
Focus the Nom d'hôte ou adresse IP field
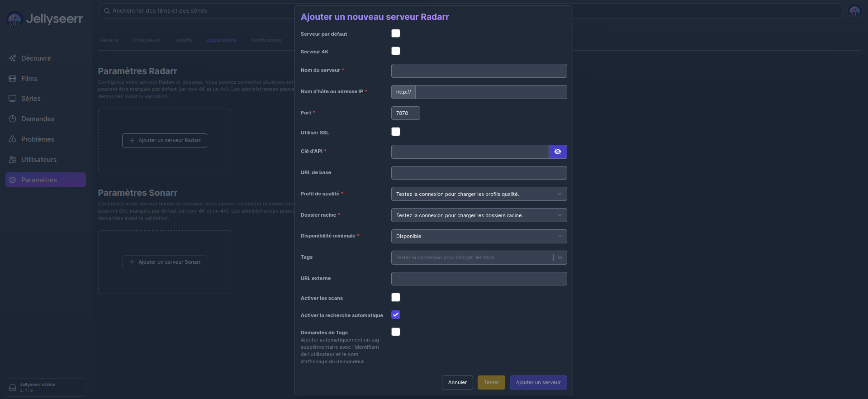tap(491, 92)
